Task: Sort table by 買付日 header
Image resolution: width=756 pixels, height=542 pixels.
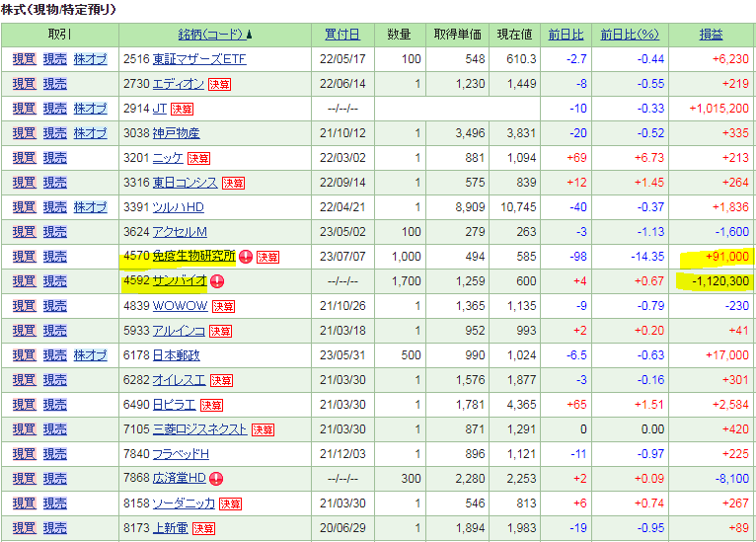Action: tap(342, 35)
